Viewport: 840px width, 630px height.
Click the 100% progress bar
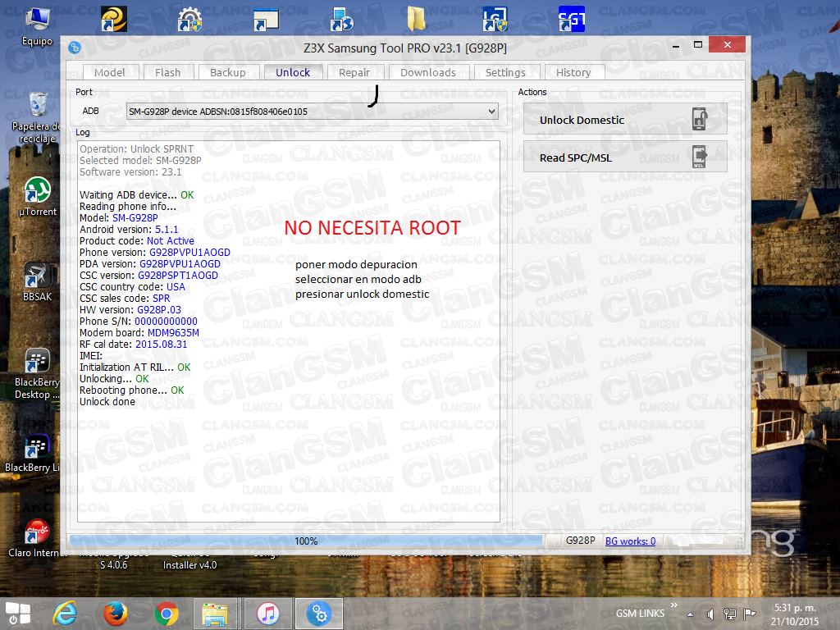click(x=306, y=541)
